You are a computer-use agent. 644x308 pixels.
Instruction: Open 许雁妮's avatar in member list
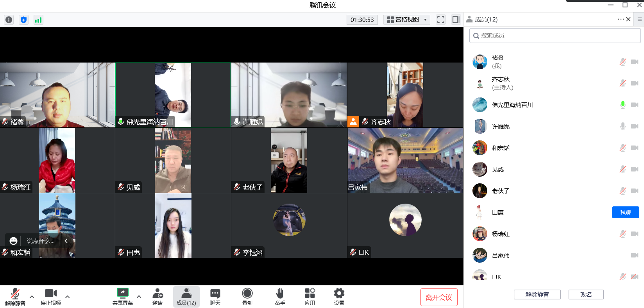pyautogui.click(x=480, y=126)
